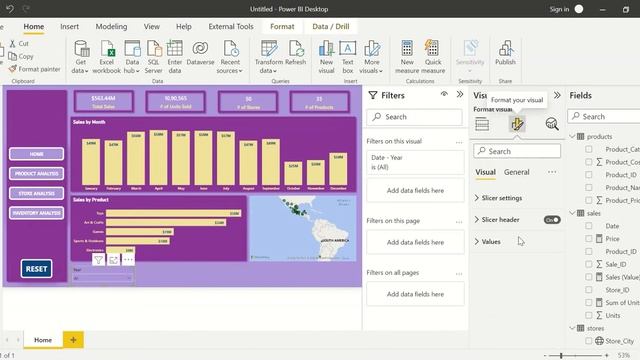Open the Data hub menu

point(132,57)
